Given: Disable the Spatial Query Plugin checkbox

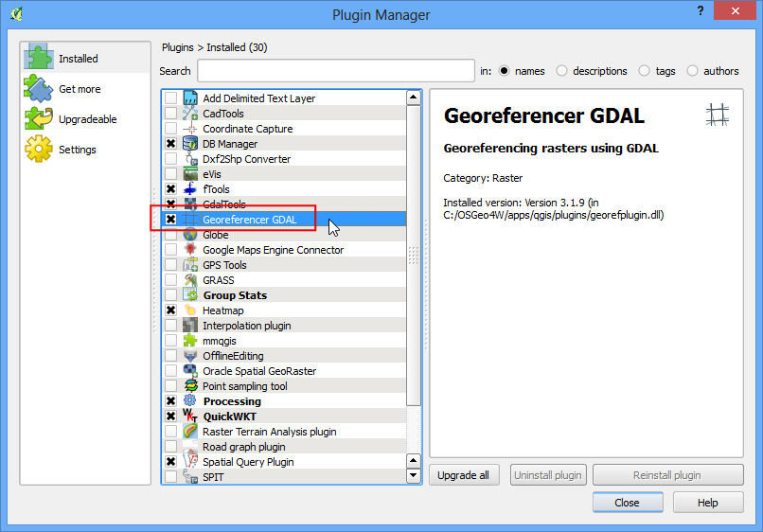Looking at the screenshot, I should pyautogui.click(x=170, y=461).
